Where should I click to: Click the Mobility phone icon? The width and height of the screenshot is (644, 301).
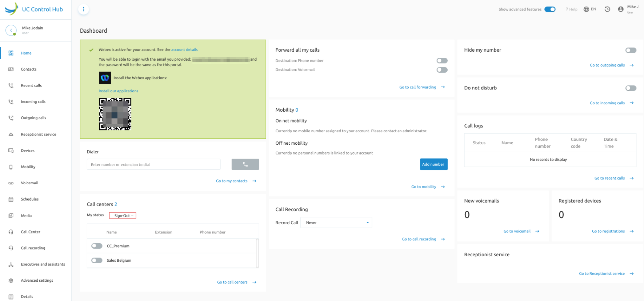click(x=11, y=167)
